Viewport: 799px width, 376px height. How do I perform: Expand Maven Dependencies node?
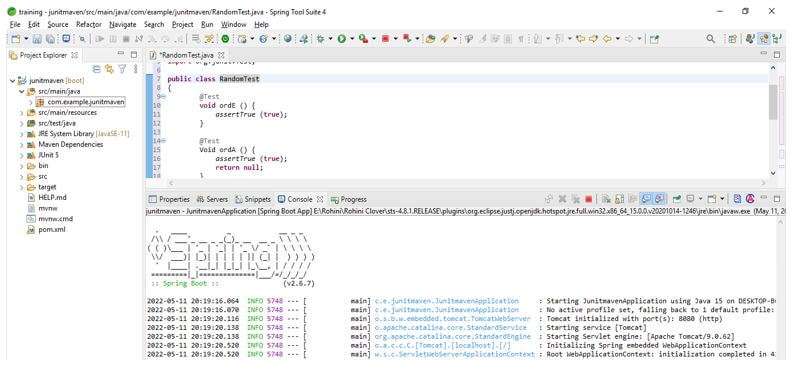point(22,145)
